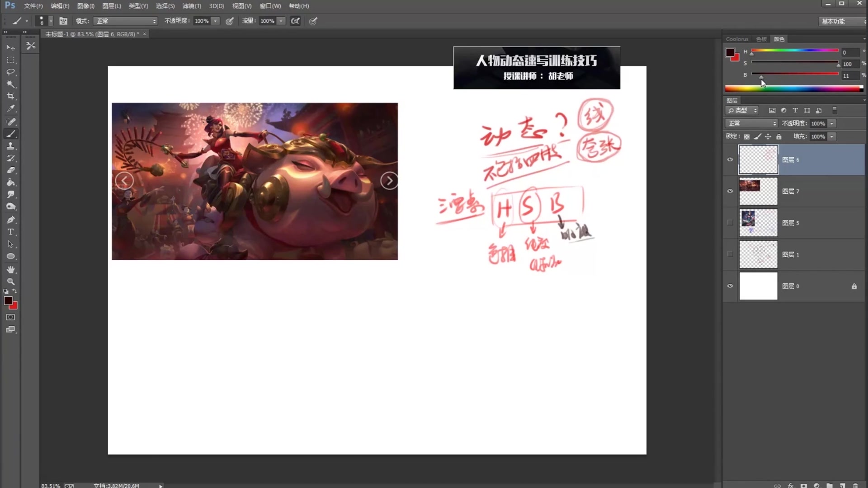Select the Pen tool
Screen dimensions: 868x488
(x=10, y=220)
